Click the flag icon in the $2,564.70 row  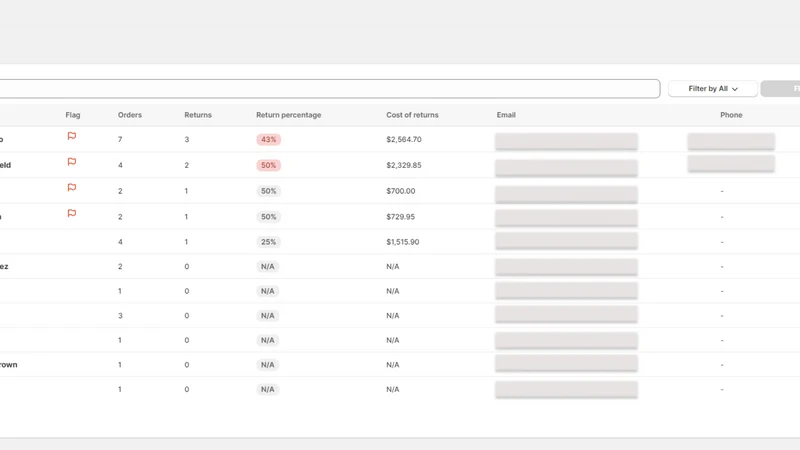coord(71,136)
